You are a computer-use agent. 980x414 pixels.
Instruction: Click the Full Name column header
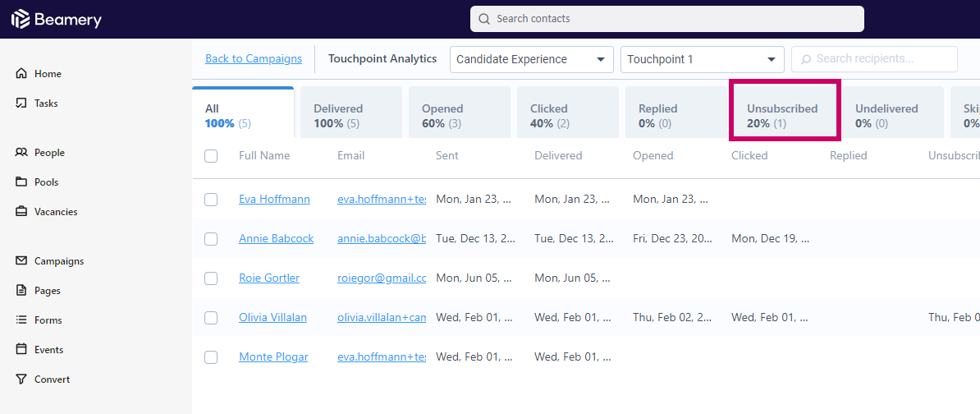click(x=264, y=156)
